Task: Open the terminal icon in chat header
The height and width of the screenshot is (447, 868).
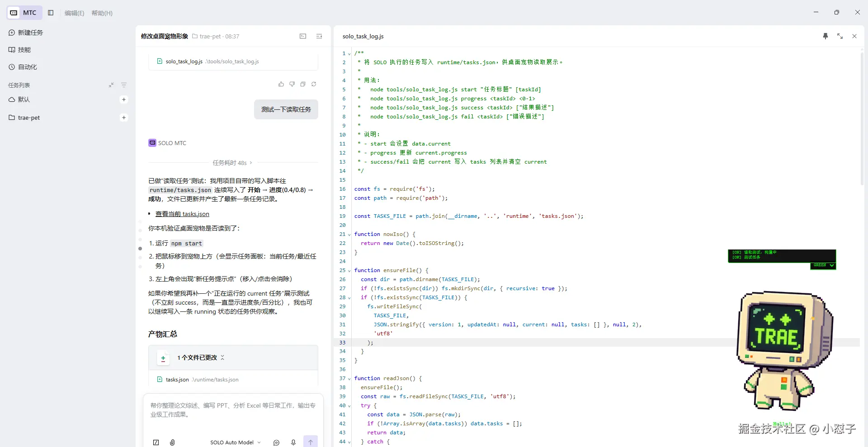Action: (x=303, y=36)
